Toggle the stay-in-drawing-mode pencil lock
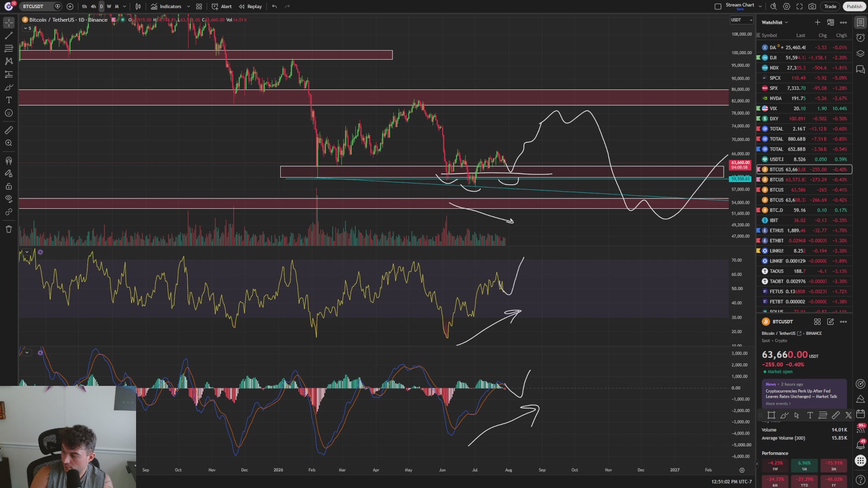Screen dimensions: 868x488 point(9,174)
